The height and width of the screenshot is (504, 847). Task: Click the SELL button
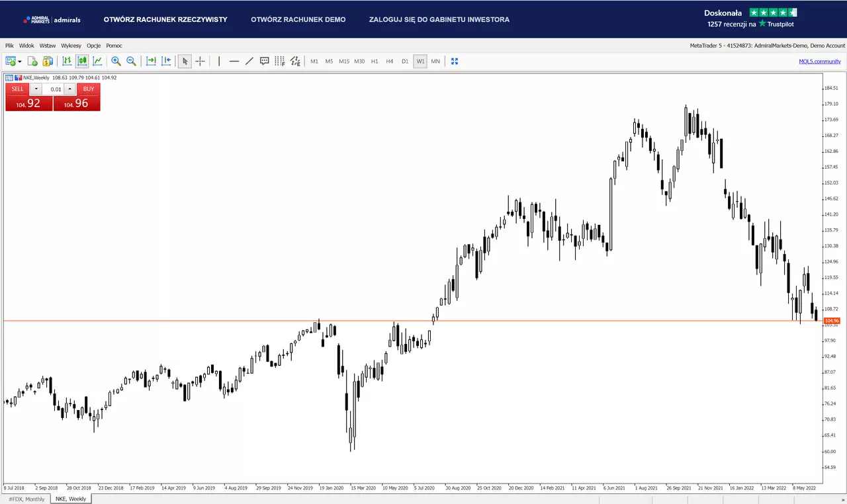(18, 89)
